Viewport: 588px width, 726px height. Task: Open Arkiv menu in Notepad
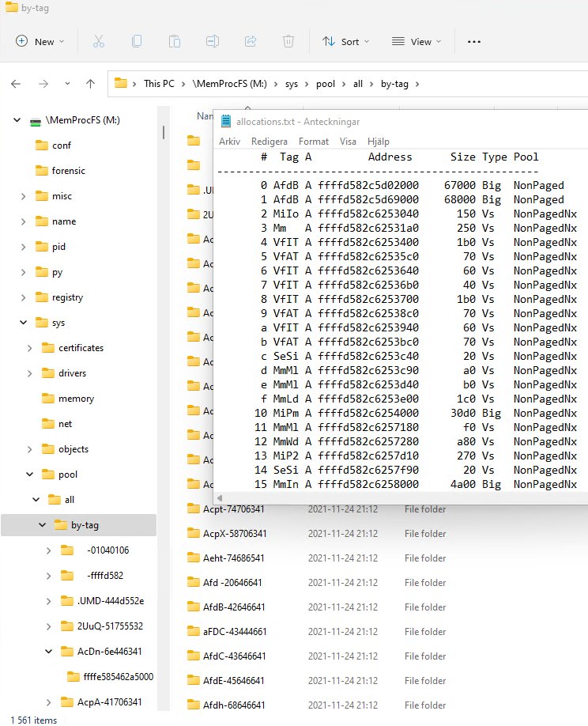(229, 142)
